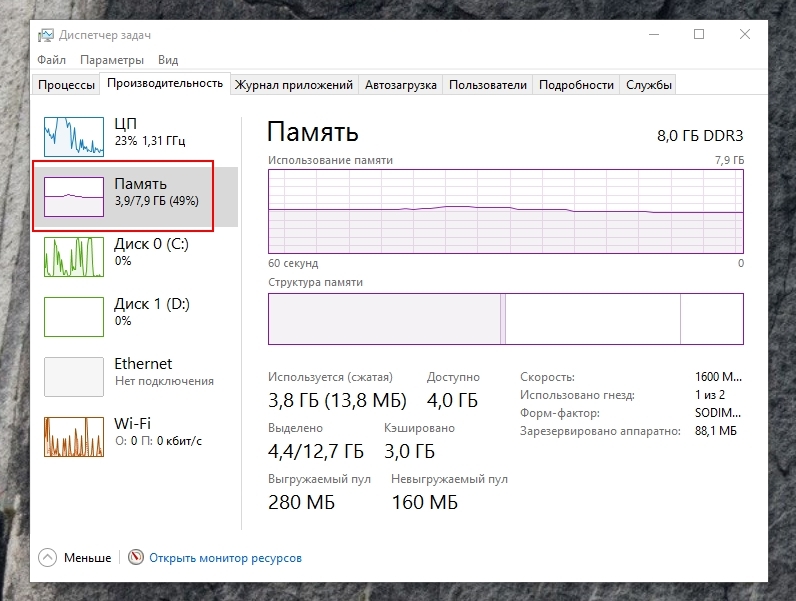Click Открыть монитор ресурсов link
Viewport: 796px width, 601px height.
pyautogui.click(x=225, y=558)
